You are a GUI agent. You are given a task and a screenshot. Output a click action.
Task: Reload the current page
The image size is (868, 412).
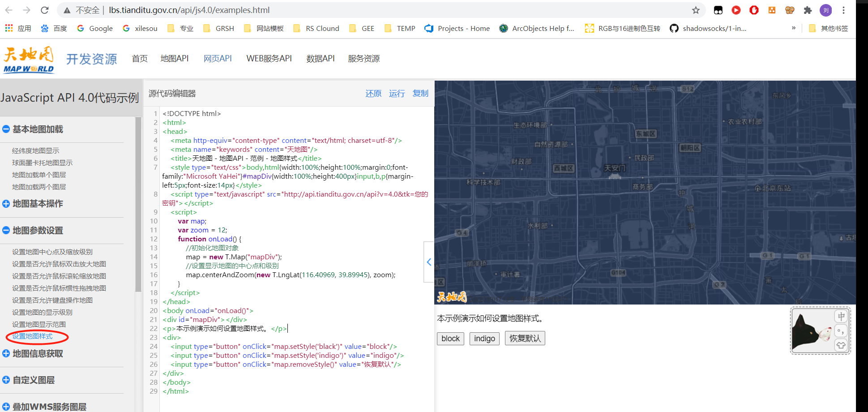(x=44, y=10)
